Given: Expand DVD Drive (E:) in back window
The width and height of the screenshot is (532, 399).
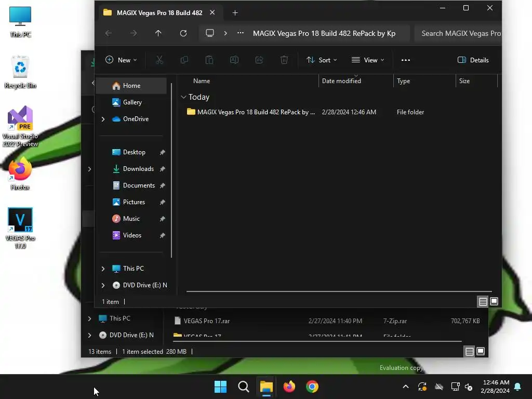Looking at the screenshot, I should click(89, 335).
